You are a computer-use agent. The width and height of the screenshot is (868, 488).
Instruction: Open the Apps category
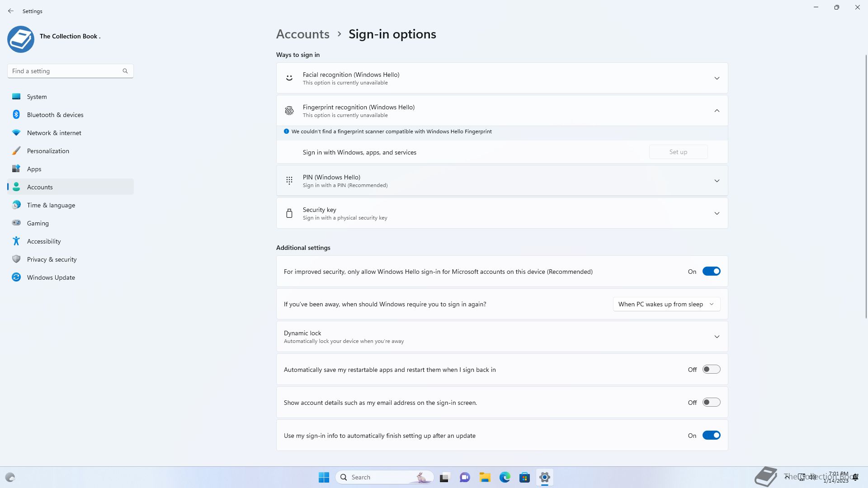(x=71, y=169)
